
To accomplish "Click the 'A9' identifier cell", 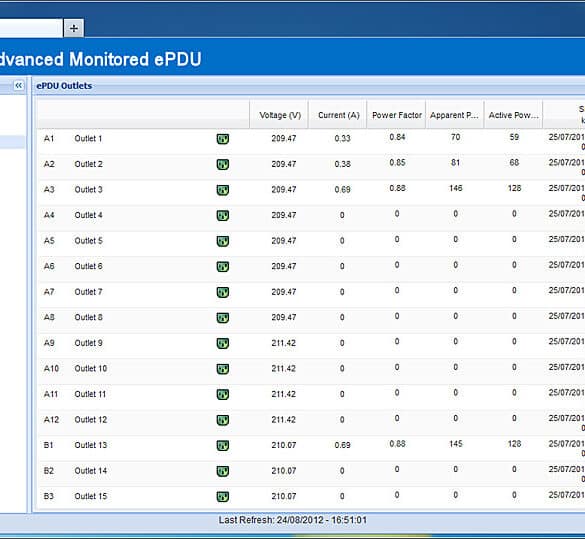I will coord(49,343).
